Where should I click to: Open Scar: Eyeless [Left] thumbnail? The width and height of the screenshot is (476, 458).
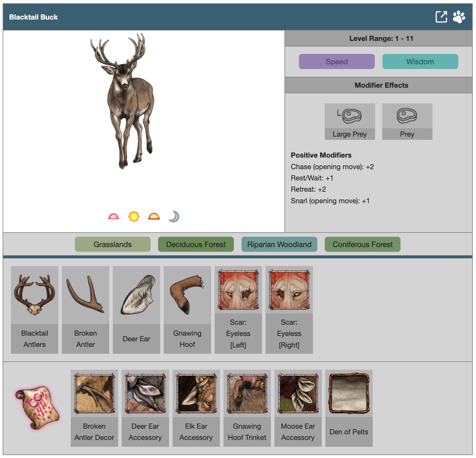coord(238,290)
